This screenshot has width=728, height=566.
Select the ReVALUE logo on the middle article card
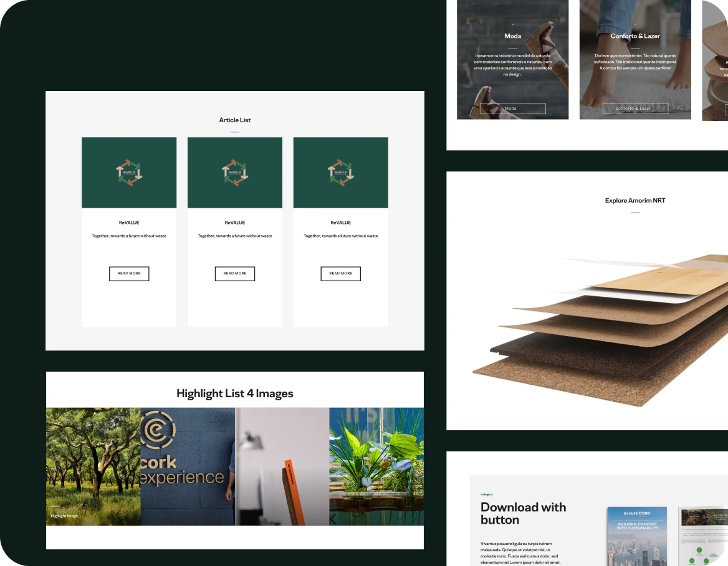(235, 172)
